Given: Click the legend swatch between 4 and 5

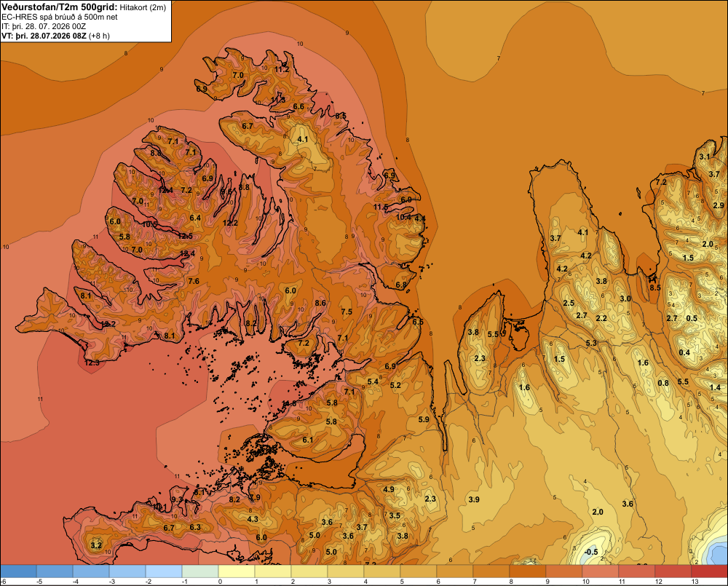Looking at the screenshot, I should pyautogui.click(x=382, y=571).
